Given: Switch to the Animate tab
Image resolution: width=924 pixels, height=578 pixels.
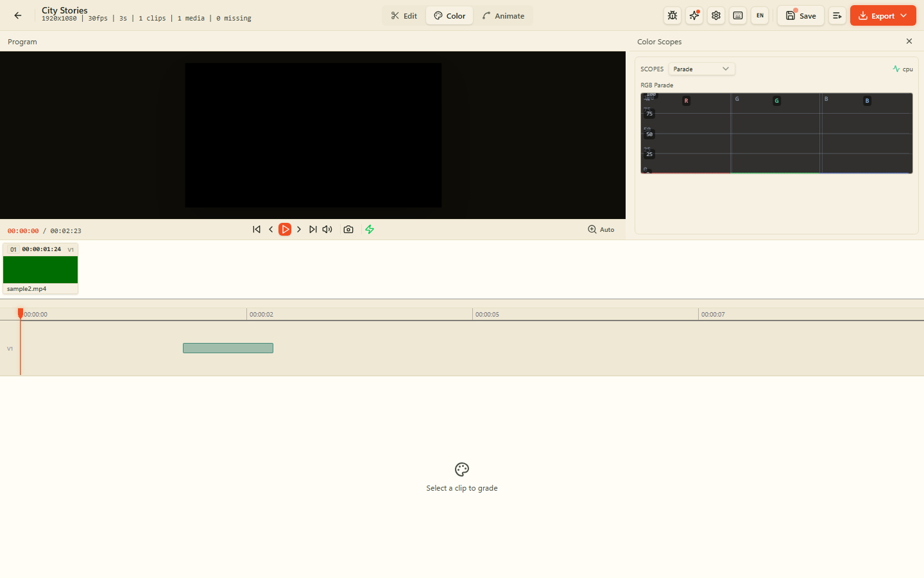Looking at the screenshot, I should [503, 15].
